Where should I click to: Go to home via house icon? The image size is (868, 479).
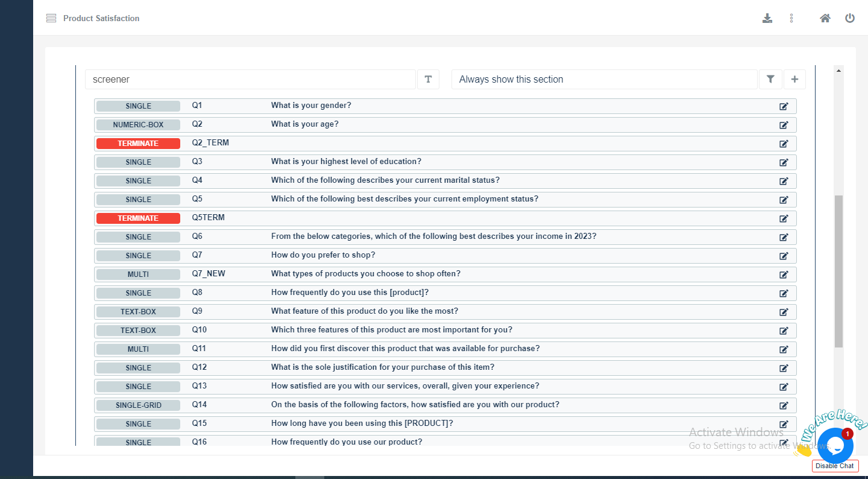tap(825, 18)
